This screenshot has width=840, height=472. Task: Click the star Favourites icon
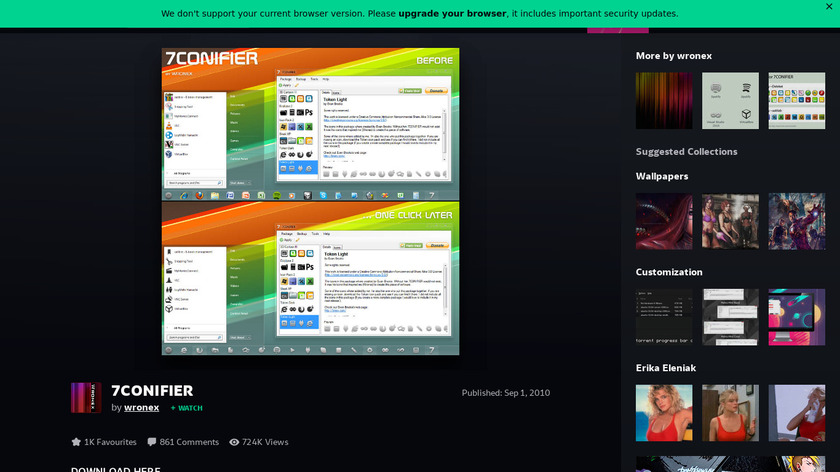(76, 442)
